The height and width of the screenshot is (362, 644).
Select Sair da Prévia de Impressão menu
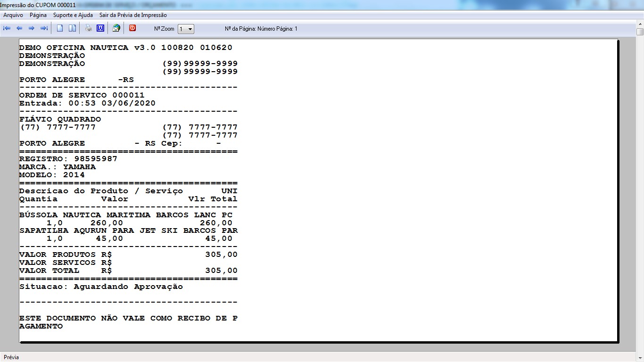(x=133, y=15)
